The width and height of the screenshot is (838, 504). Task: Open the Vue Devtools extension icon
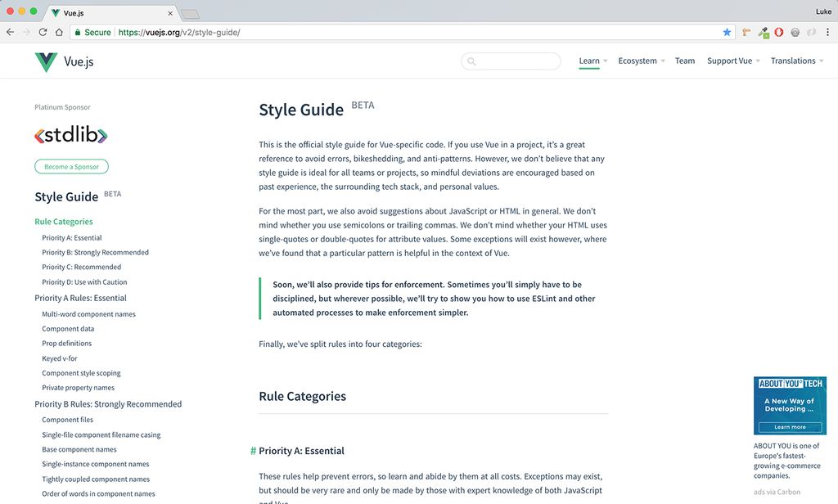click(763, 32)
